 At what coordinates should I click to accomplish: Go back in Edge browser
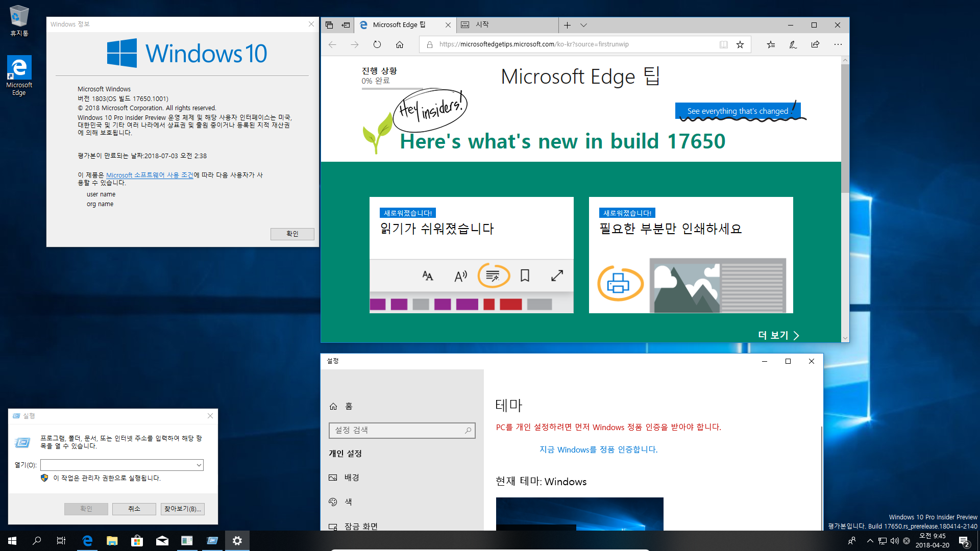pos(332,44)
